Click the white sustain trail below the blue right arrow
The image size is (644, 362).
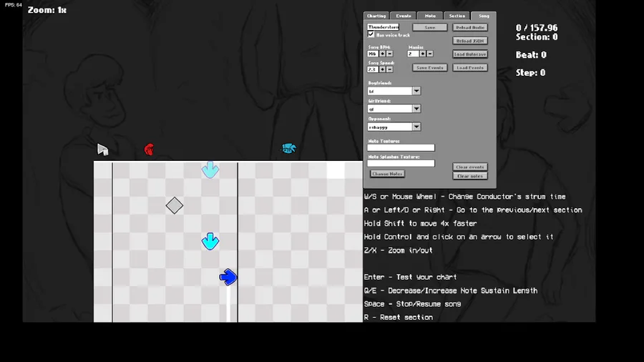point(228,304)
